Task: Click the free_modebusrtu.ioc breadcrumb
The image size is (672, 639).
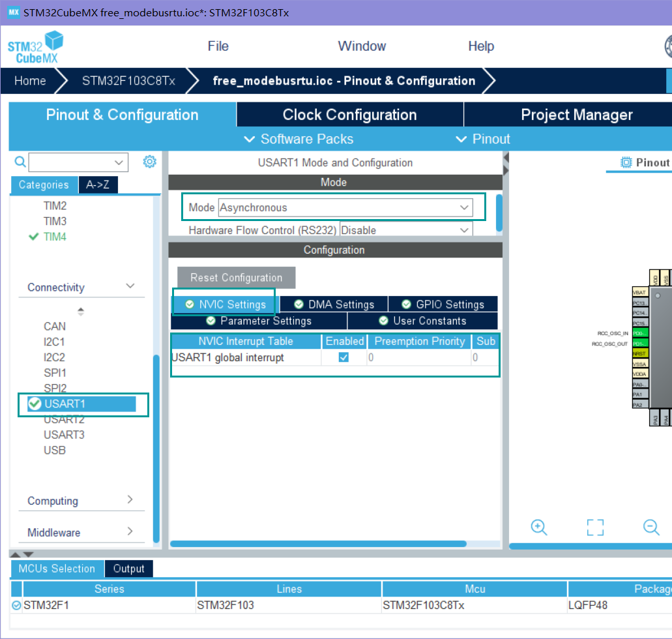Action: click(344, 81)
